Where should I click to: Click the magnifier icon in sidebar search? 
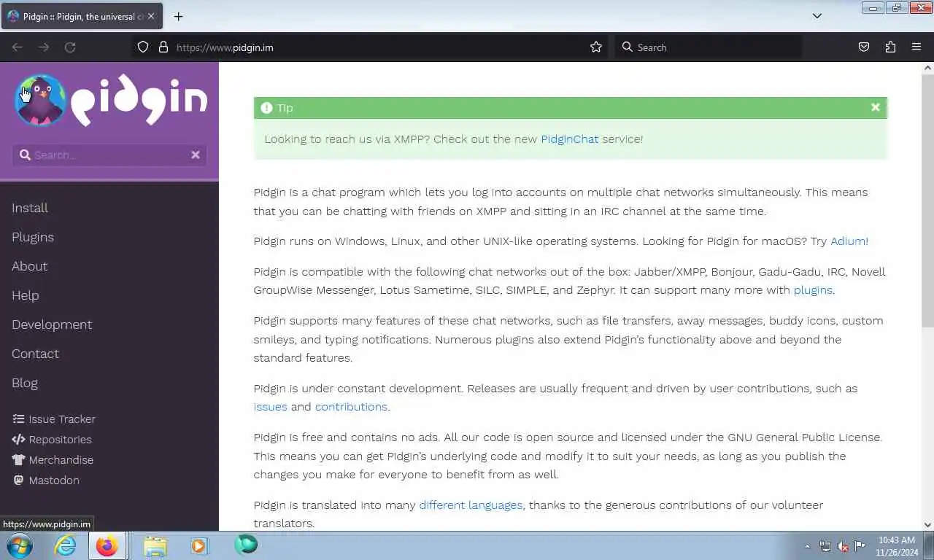(25, 155)
